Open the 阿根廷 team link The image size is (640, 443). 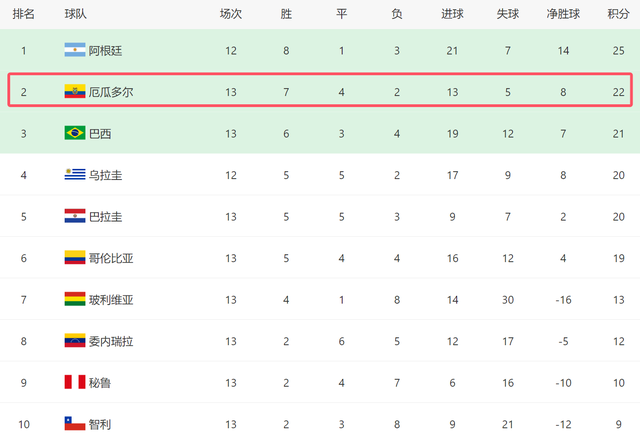pyautogui.click(x=105, y=51)
